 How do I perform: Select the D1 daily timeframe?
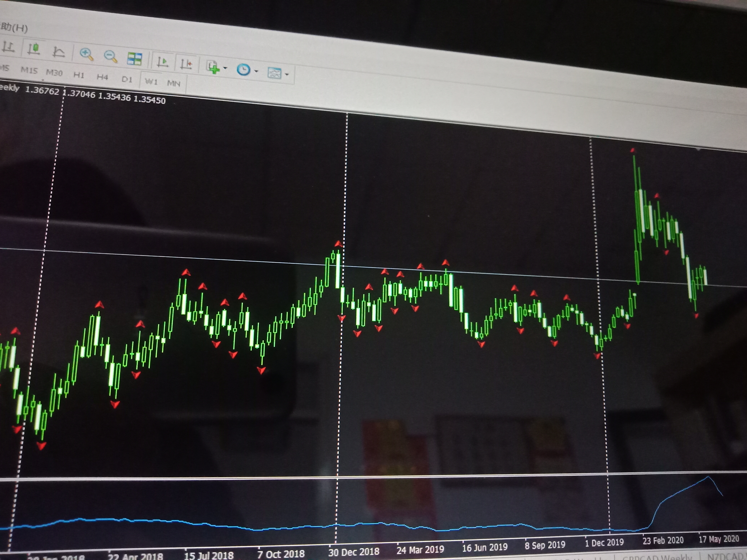[x=127, y=79]
